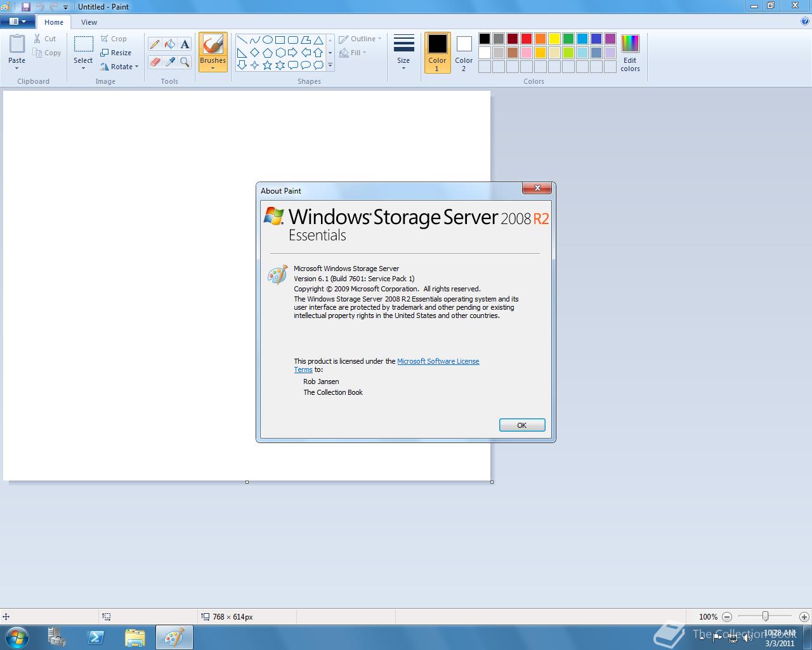Click the Brushes tool button
This screenshot has width=812, height=650.
[x=213, y=52]
